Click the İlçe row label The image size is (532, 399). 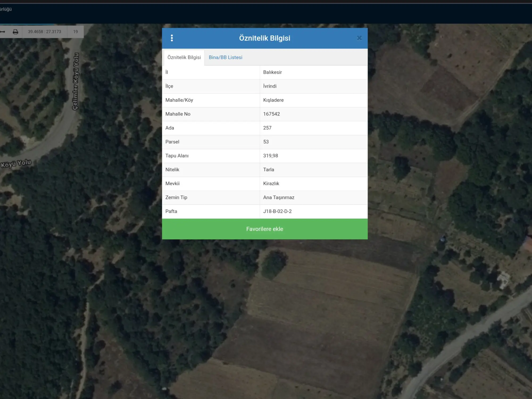point(169,86)
